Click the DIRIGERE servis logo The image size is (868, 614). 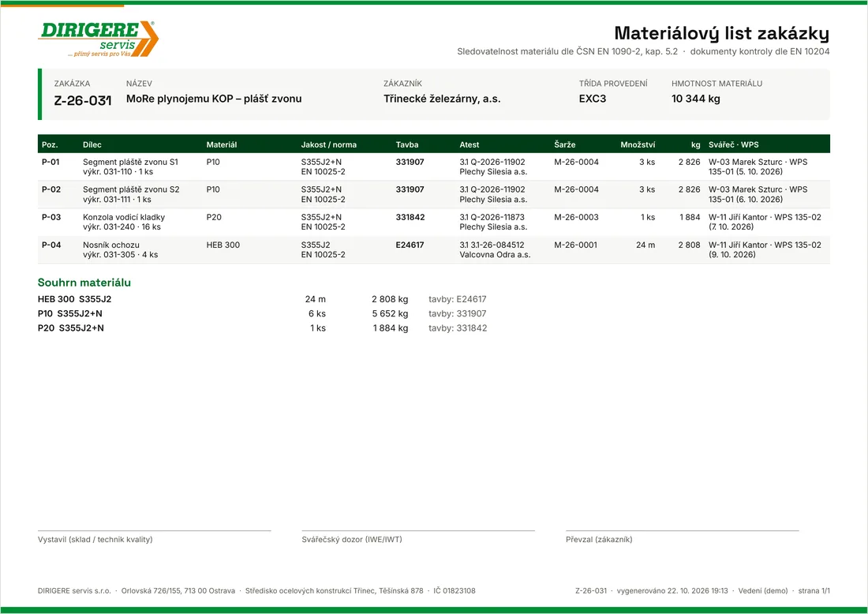click(x=99, y=39)
